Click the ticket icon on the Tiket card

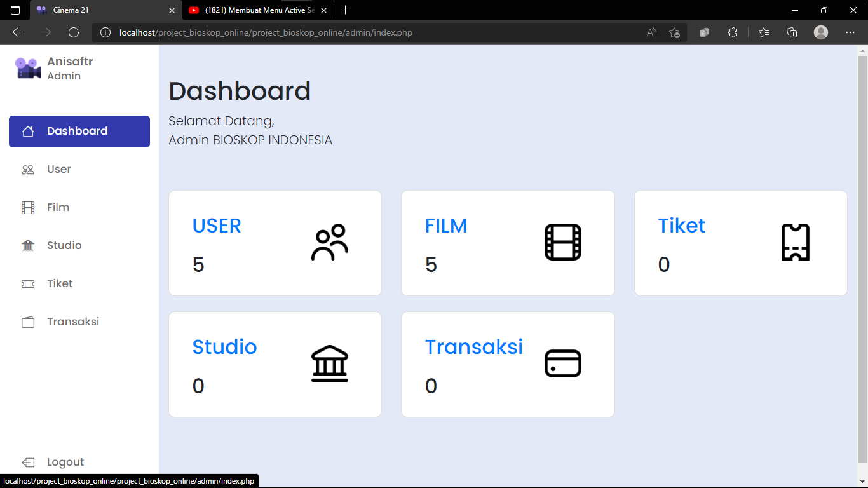click(796, 242)
